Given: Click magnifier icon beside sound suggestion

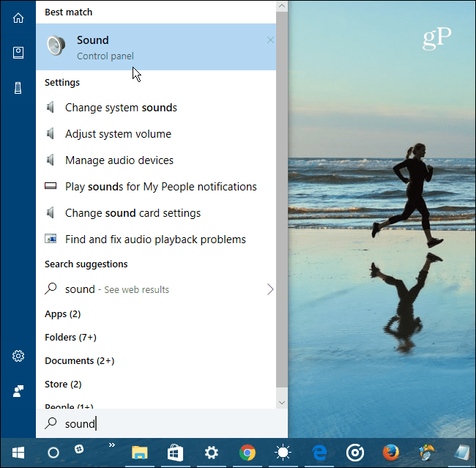Looking at the screenshot, I should [x=51, y=289].
